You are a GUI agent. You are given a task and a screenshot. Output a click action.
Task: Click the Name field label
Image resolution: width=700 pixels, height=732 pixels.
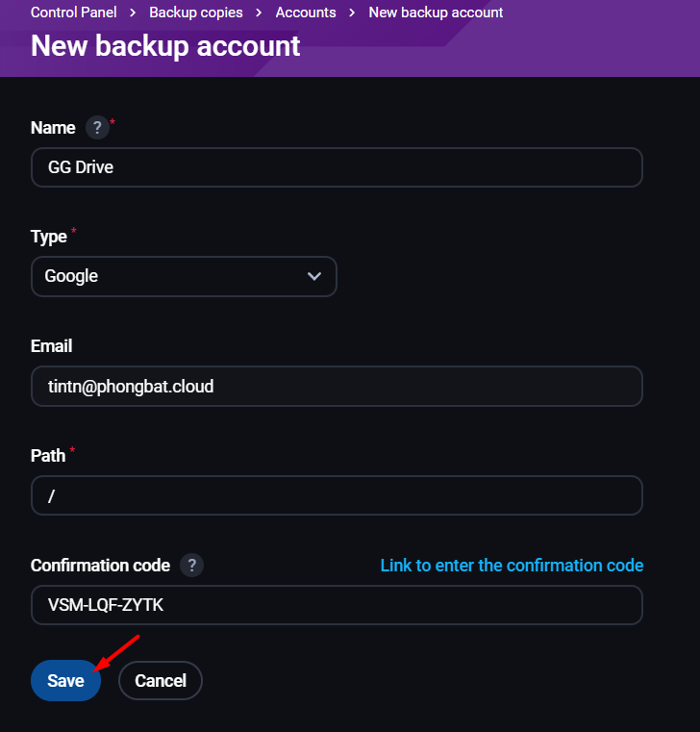coord(53,128)
